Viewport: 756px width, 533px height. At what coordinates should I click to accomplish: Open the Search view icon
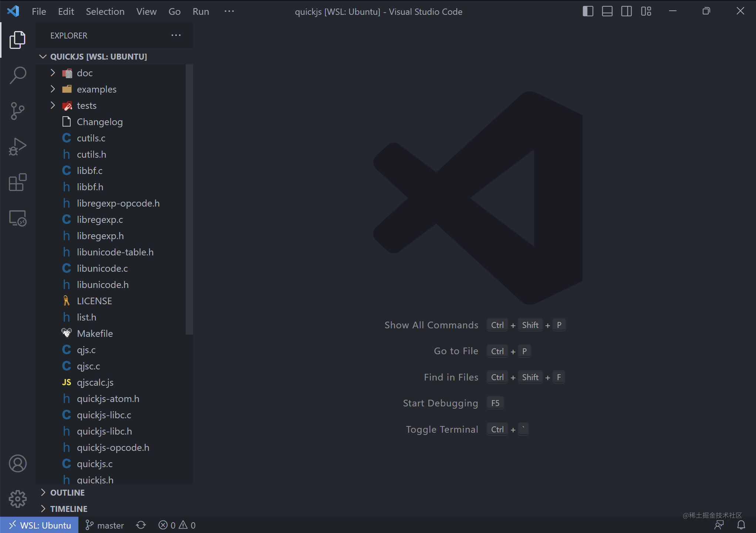[17, 75]
